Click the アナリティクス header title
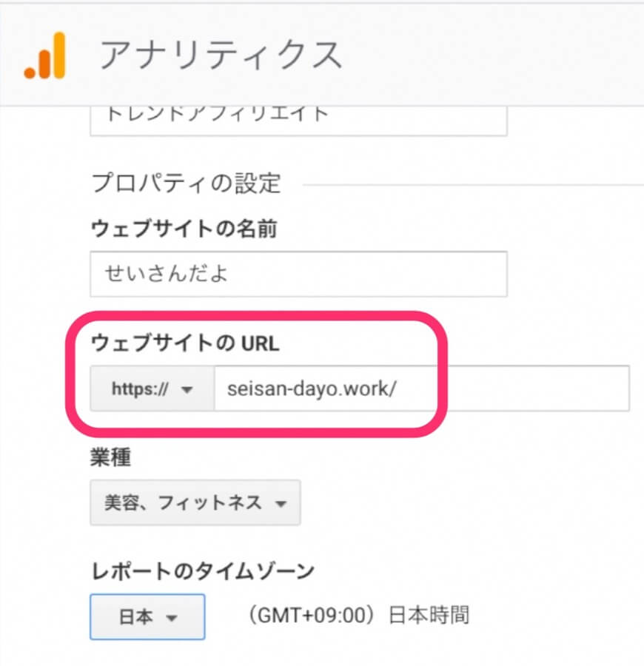The height and width of the screenshot is (666, 644). (x=221, y=55)
